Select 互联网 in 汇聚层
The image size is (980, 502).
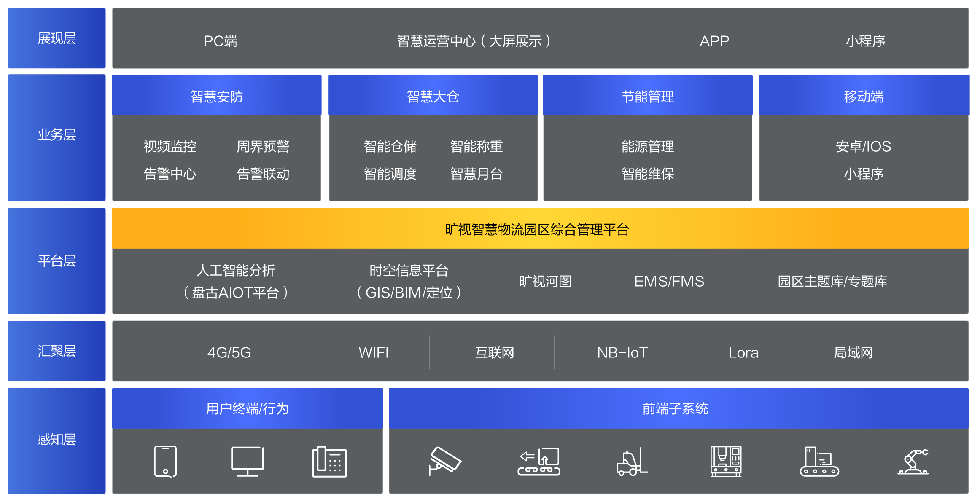coord(495,352)
